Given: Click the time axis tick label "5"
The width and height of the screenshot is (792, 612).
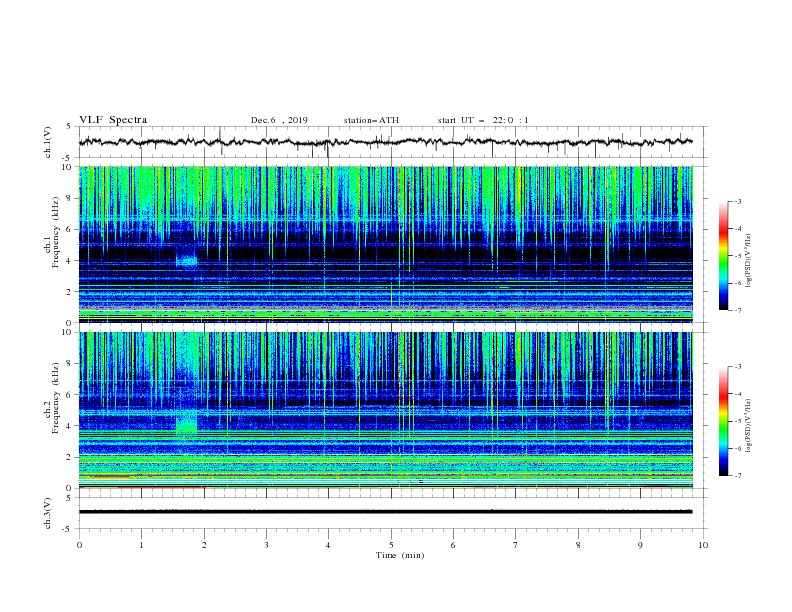Looking at the screenshot, I should point(391,545).
